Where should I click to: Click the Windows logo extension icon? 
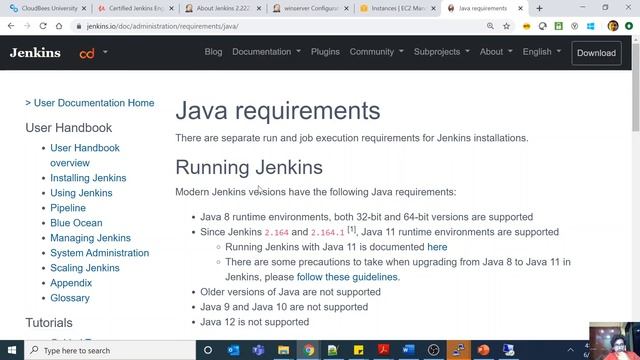coord(591,26)
